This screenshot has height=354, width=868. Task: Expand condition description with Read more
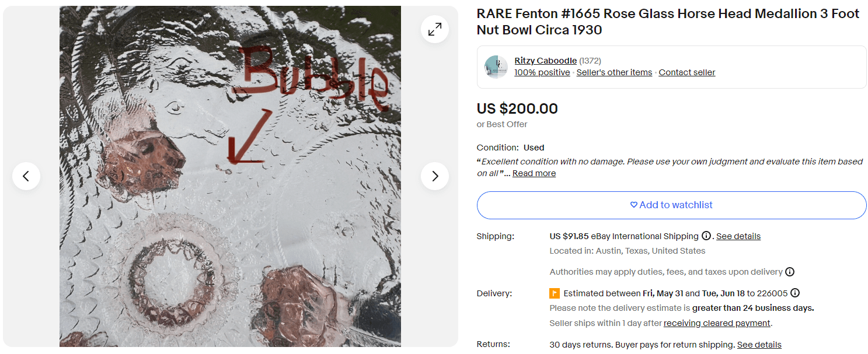(x=534, y=173)
